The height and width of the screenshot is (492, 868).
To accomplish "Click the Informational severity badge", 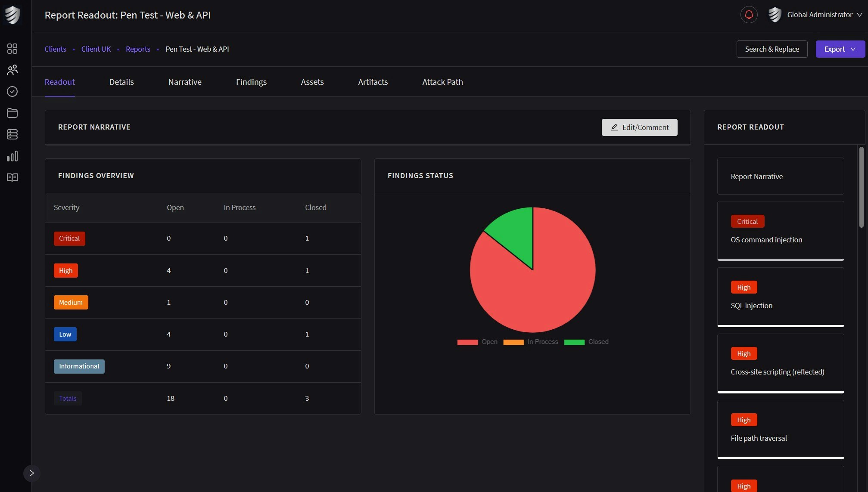I will 79,366.
